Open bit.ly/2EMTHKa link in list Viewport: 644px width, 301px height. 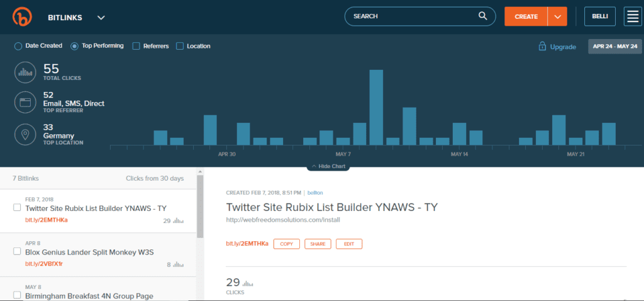(47, 220)
